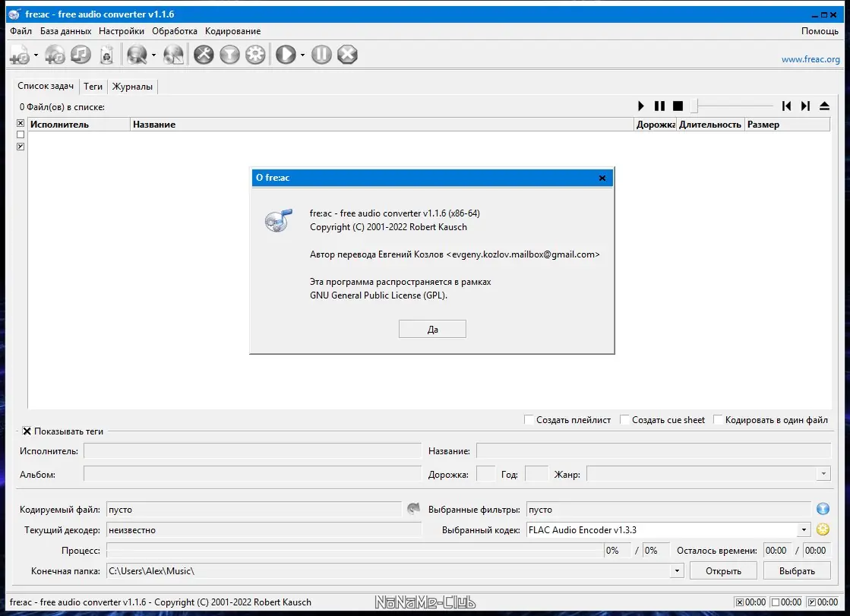Click the Альбом input field
The width and height of the screenshot is (850, 616).
(x=253, y=474)
